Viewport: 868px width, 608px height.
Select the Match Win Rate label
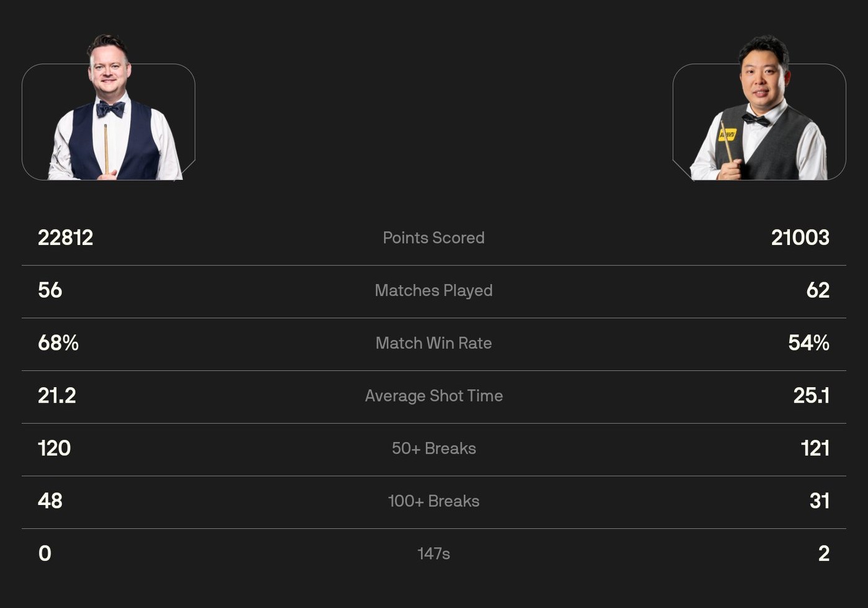[433, 343]
